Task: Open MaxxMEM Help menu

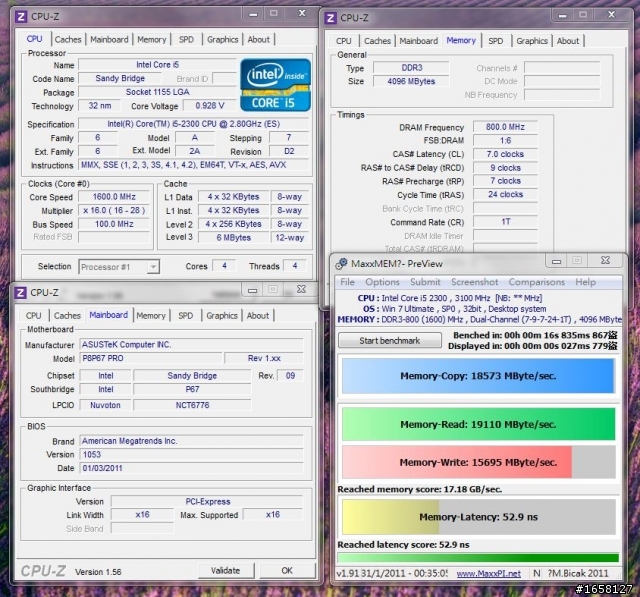Action: 585,282
